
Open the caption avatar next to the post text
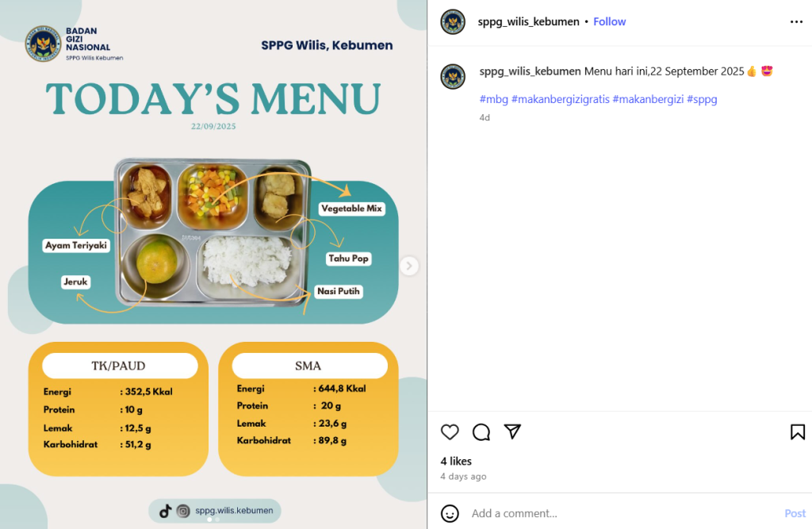tap(453, 76)
